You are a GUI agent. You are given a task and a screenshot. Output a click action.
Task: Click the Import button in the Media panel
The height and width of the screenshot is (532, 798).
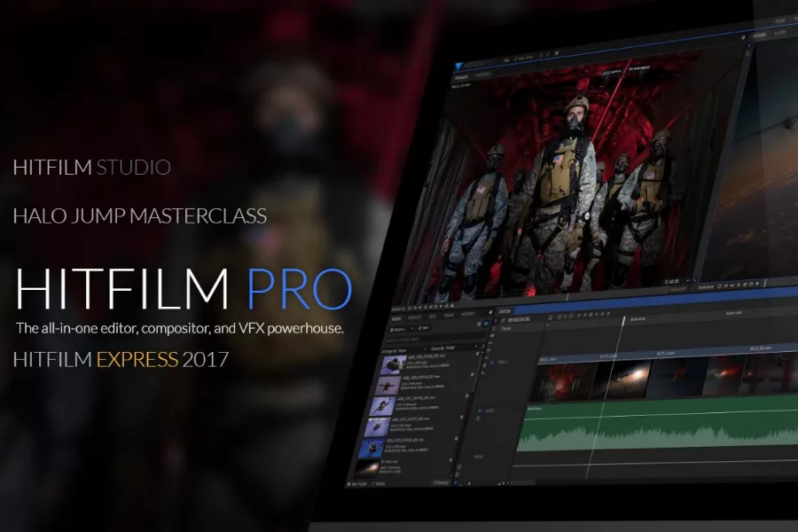point(400,330)
